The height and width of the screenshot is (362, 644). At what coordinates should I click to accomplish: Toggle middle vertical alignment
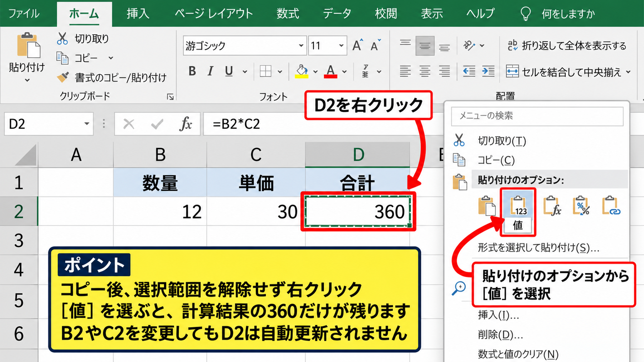pos(425,46)
